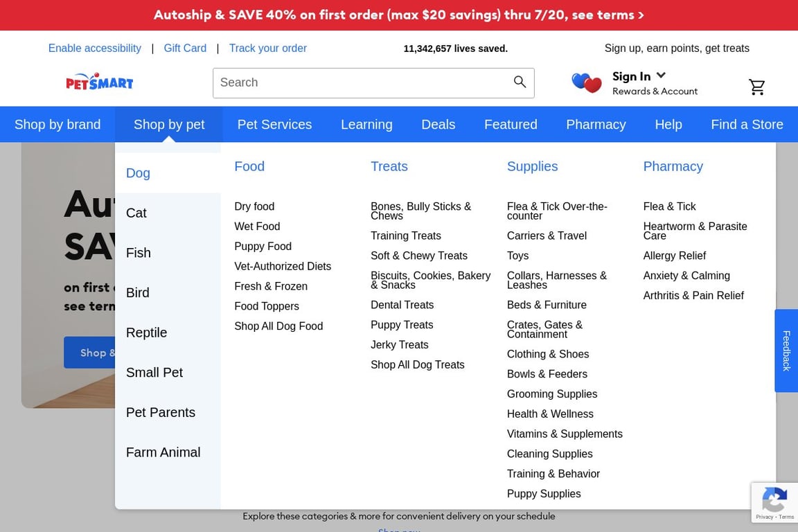This screenshot has width=798, height=532.
Task: Select Reptile in pet list
Action: pos(168,332)
